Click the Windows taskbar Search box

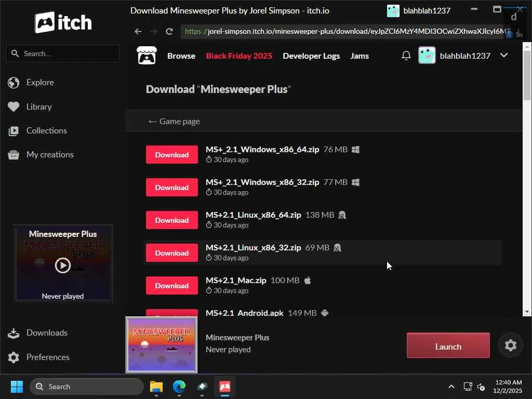click(87, 387)
